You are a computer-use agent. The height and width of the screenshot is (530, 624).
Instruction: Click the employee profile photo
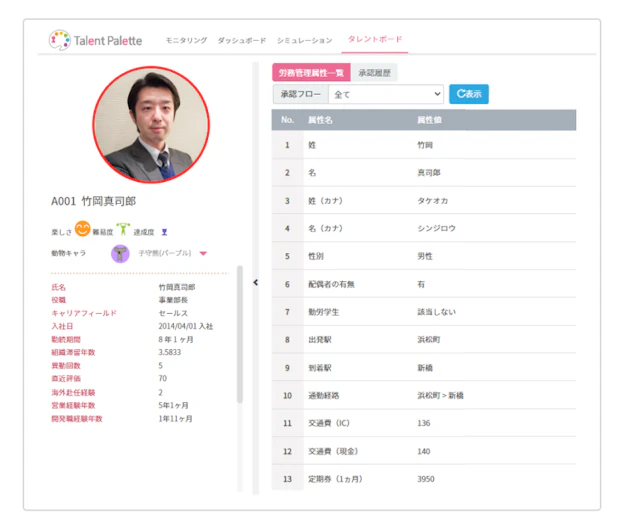151,125
